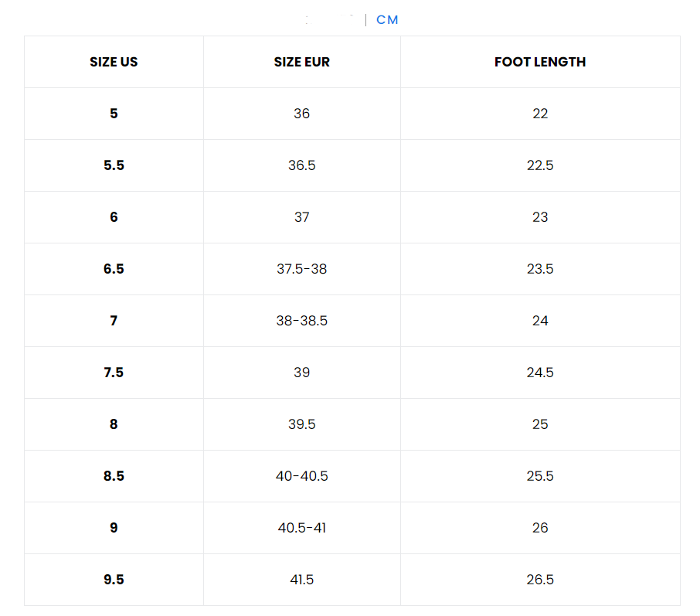Select US size 6 row label
The height and width of the screenshot is (616, 700).
pyautogui.click(x=114, y=217)
